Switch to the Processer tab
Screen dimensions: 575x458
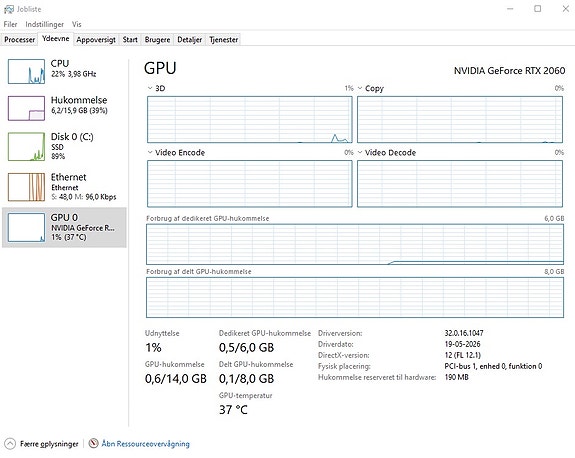click(x=19, y=40)
